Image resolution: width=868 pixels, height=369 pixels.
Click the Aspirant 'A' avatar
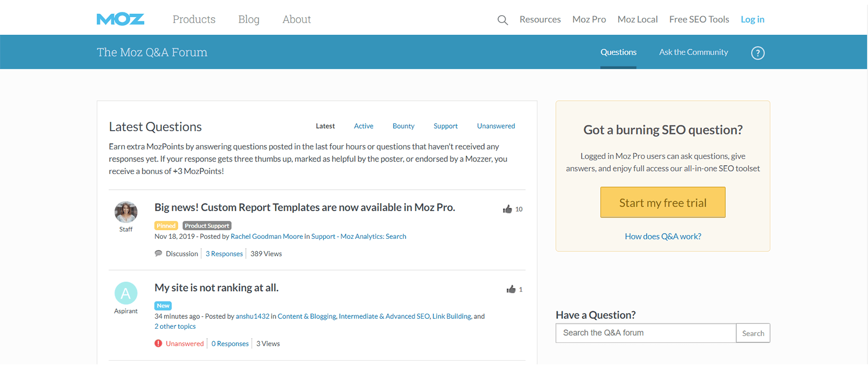[126, 293]
